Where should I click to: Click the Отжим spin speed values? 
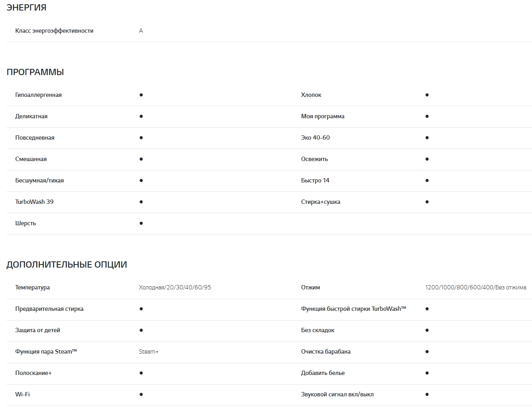coord(476,287)
